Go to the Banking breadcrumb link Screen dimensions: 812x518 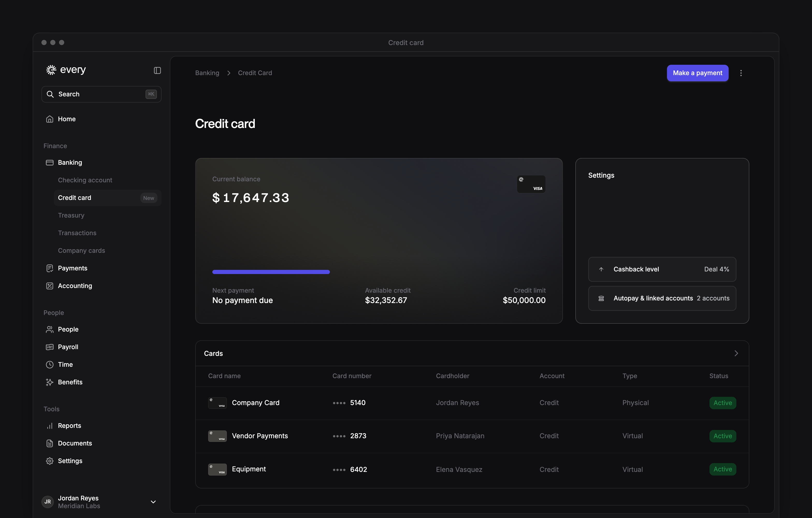point(207,73)
